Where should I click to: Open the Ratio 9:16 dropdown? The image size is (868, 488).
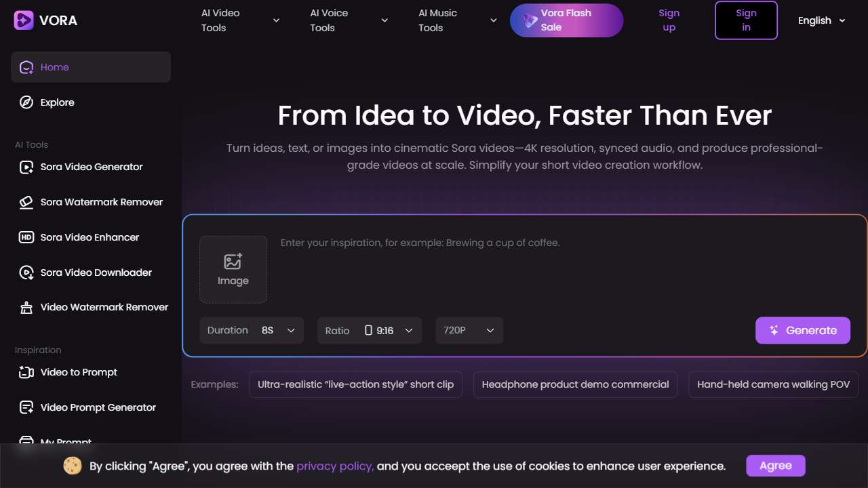point(369,330)
